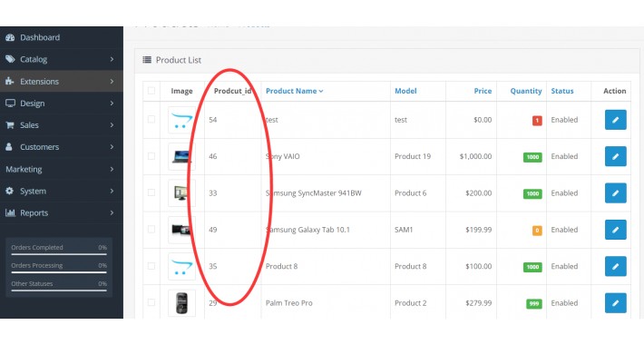Viewport: 644px width, 345px height.
Task: Edit Samsung Galaxy Tab 10.1 pencil button
Action: pos(615,230)
